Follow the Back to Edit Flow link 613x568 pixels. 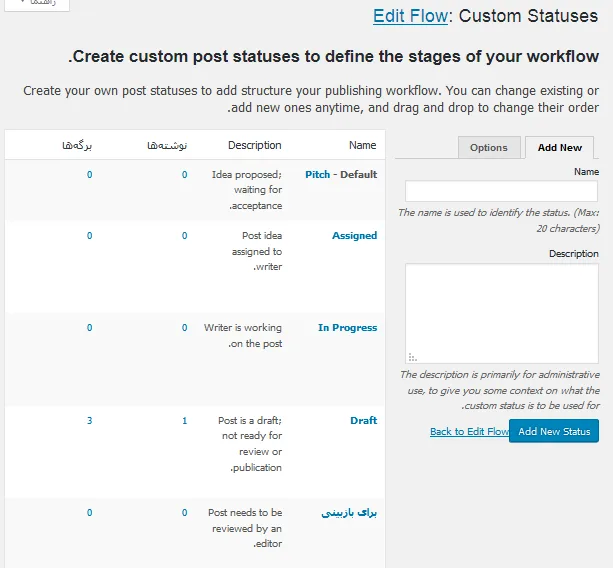[x=469, y=432]
